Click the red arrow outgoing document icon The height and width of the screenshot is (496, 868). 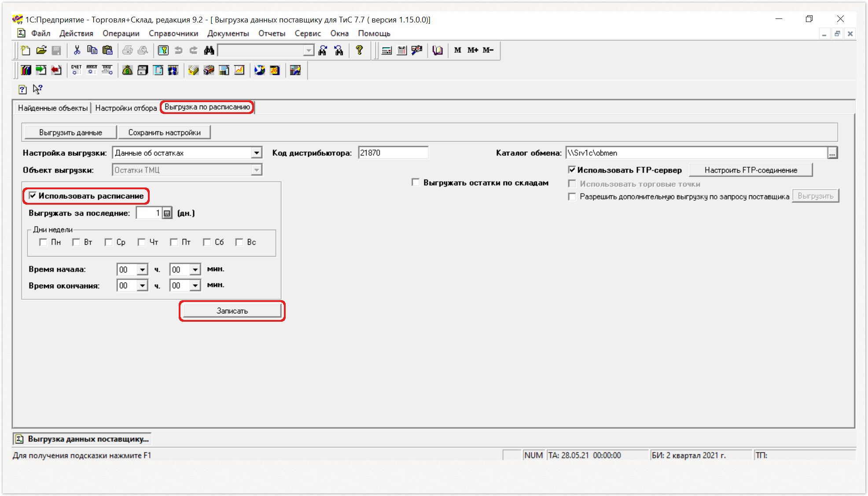coord(56,70)
